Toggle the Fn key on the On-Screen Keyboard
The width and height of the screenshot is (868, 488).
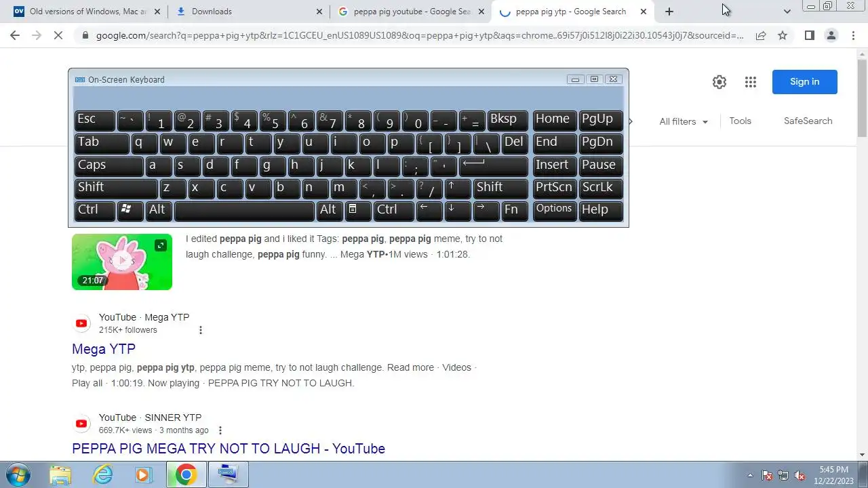pyautogui.click(x=514, y=210)
